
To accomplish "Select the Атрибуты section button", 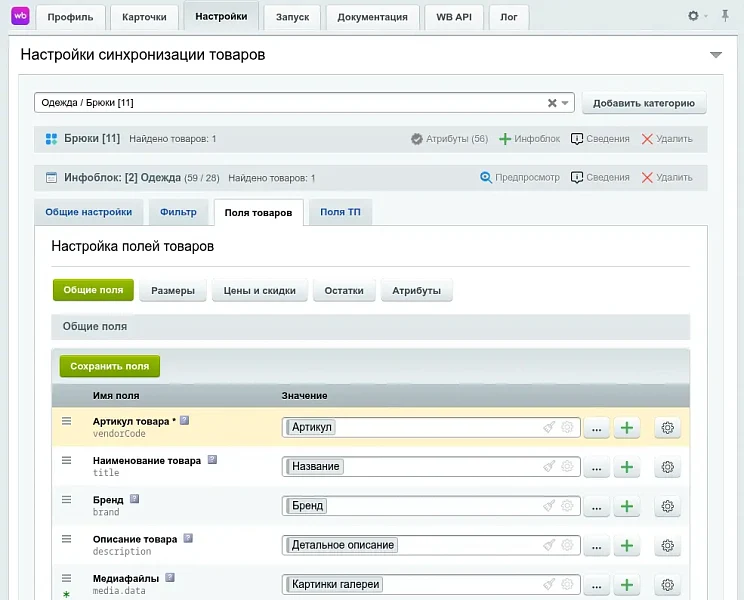I will tap(417, 290).
